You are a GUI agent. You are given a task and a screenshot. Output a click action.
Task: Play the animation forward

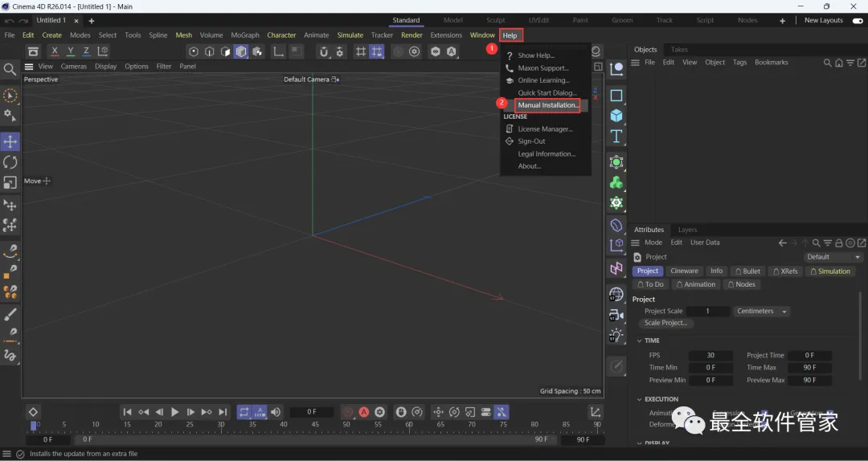pyautogui.click(x=175, y=412)
